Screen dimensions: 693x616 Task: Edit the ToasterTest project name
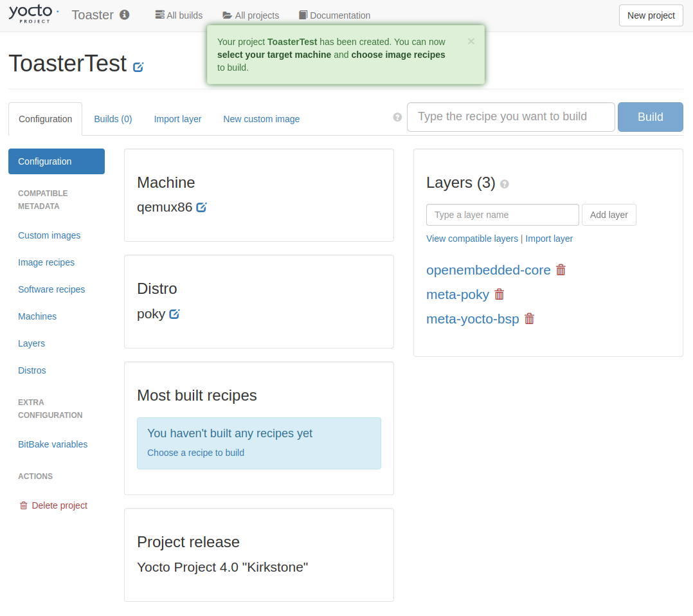tap(138, 67)
